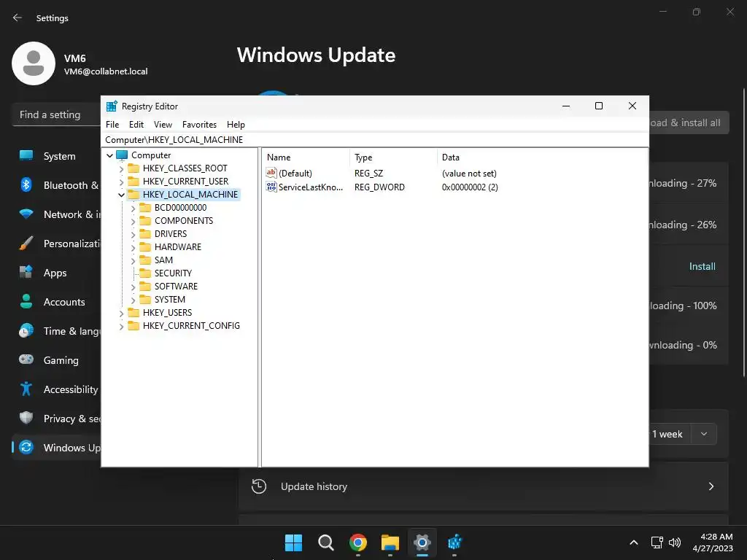Open the Windows Start menu
The height and width of the screenshot is (560, 747).
click(x=293, y=542)
